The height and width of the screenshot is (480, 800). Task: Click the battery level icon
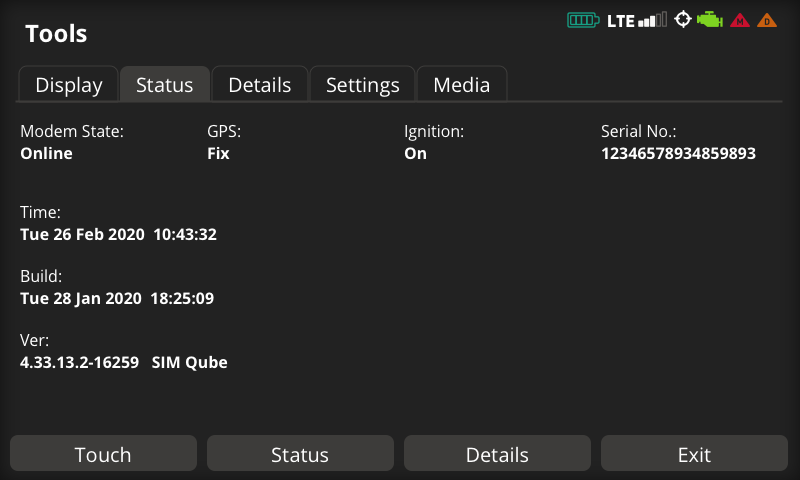[x=584, y=20]
